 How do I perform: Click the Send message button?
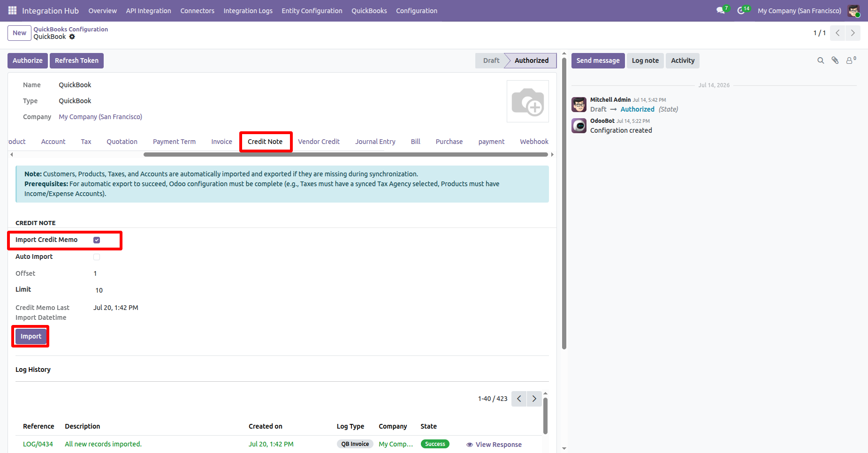point(598,60)
